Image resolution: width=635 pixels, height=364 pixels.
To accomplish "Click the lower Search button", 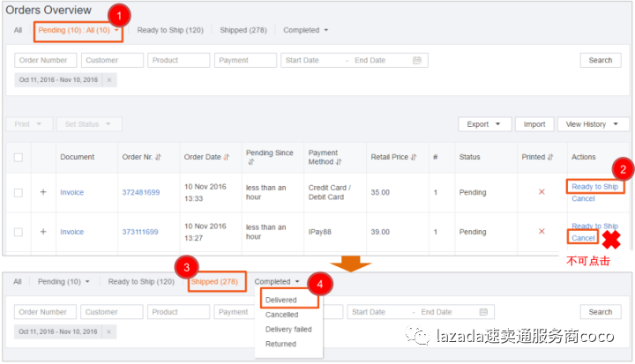I will point(601,312).
